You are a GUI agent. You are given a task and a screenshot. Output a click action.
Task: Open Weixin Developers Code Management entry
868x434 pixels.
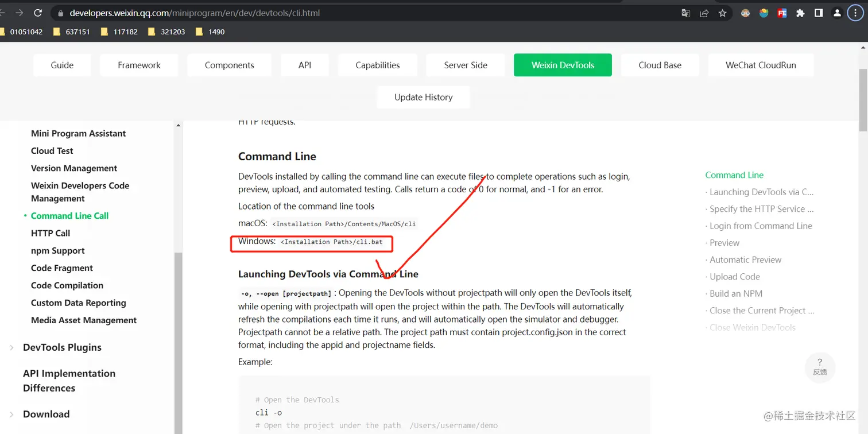point(80,192)
